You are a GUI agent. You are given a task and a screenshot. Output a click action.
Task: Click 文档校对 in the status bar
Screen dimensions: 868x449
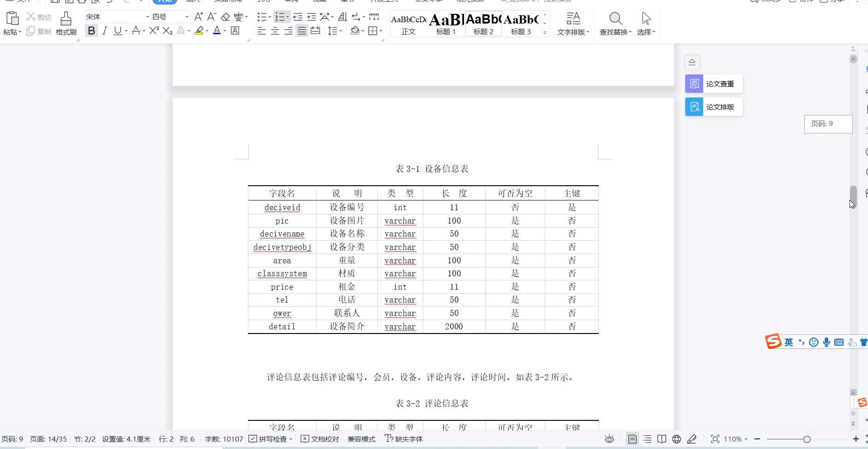click(320, 439)
